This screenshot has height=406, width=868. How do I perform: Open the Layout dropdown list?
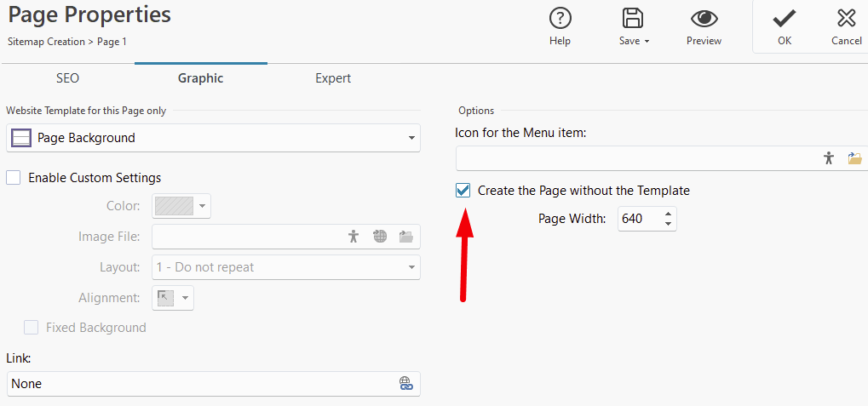pos(286,267)
